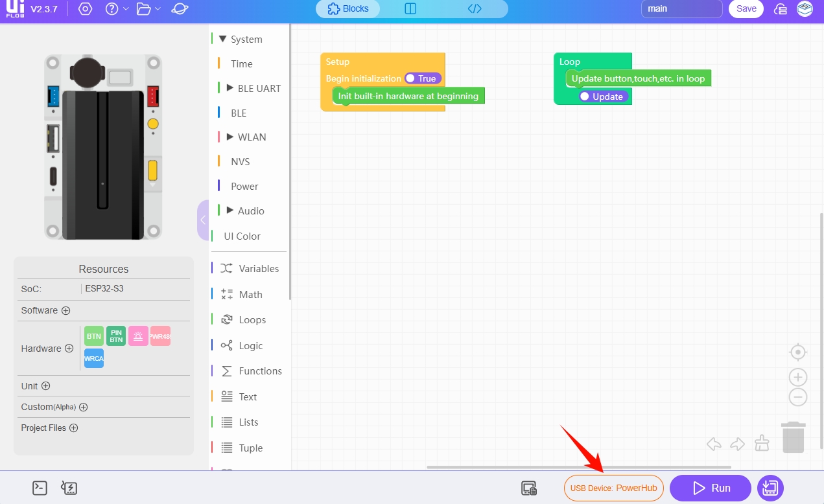Image resolution: width=824 pixels, height=504 pixels.
Task: Click the undo arrow icon
Action: click(x=714, y=444)
